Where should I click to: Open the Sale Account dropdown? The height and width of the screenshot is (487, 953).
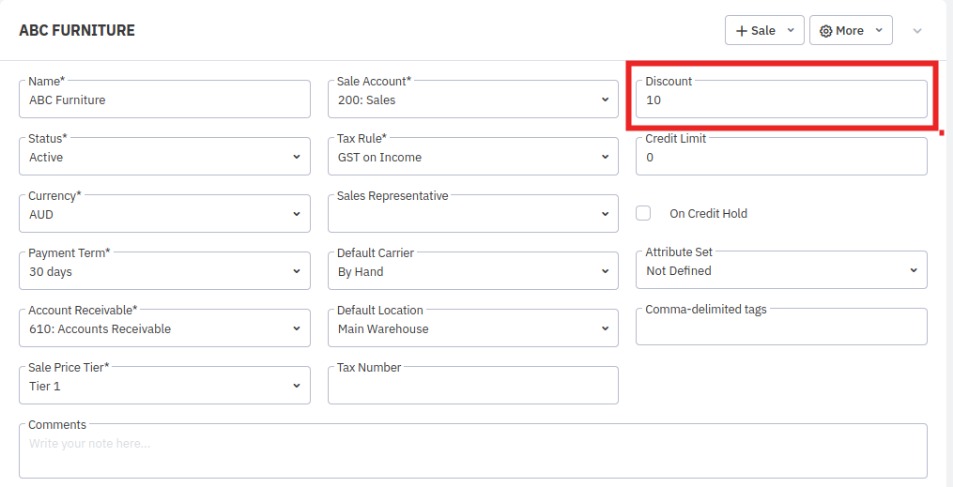tap(472, 100)
